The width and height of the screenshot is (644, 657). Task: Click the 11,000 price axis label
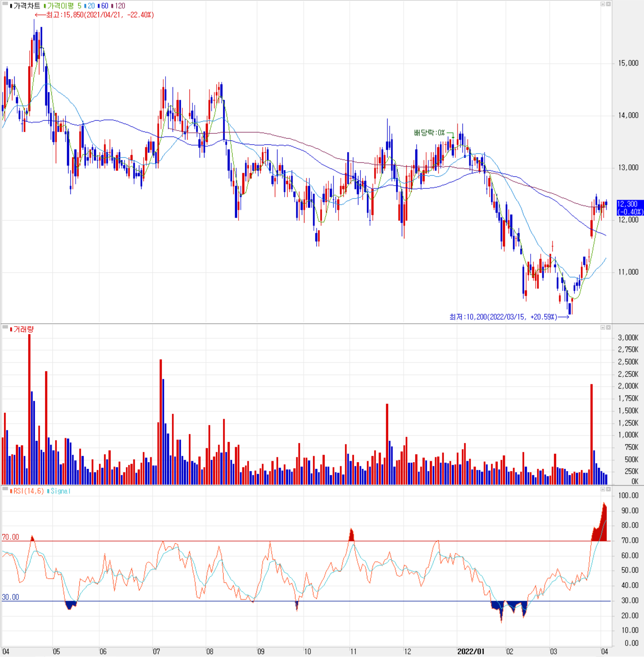click(628, 272)
